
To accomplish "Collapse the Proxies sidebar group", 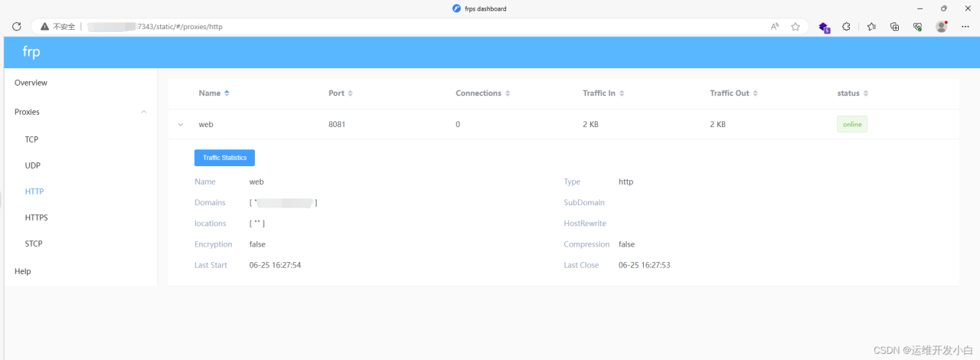I will (144, 112).
